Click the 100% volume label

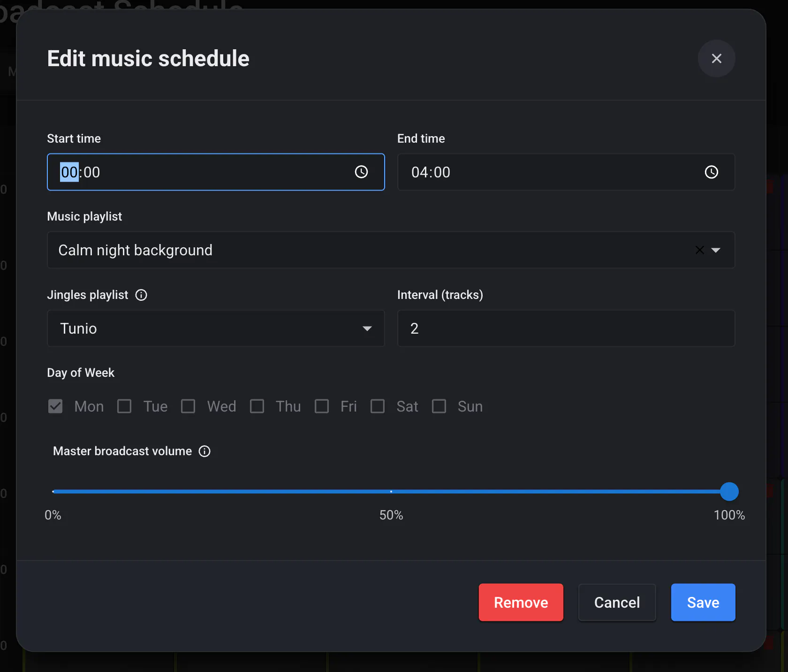click(729, 515)
